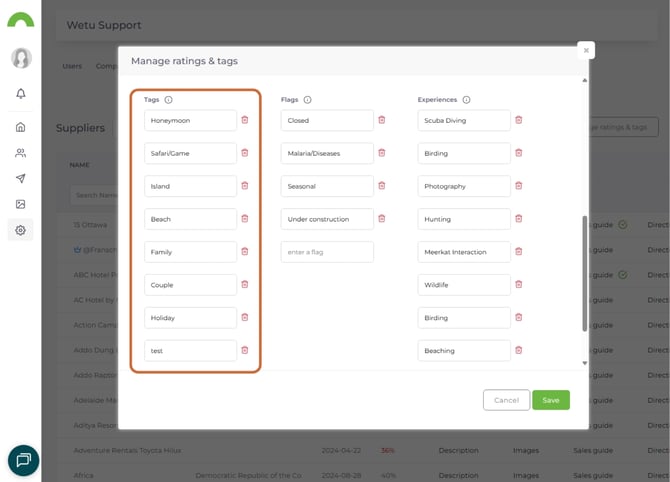670x482 pixels.
Task: Delete the Scuba Diving experience
Action: click(x=519, y=120)
